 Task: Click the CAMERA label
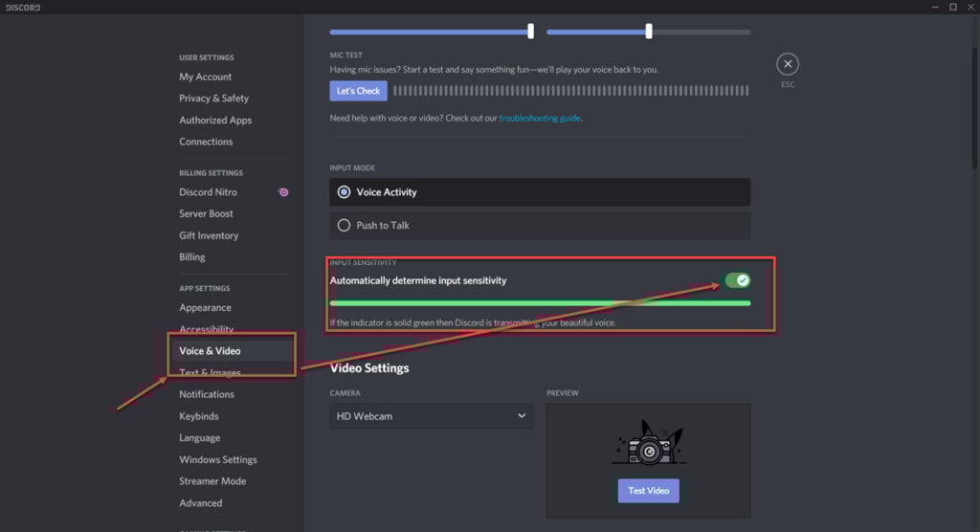tap(345, 393)
